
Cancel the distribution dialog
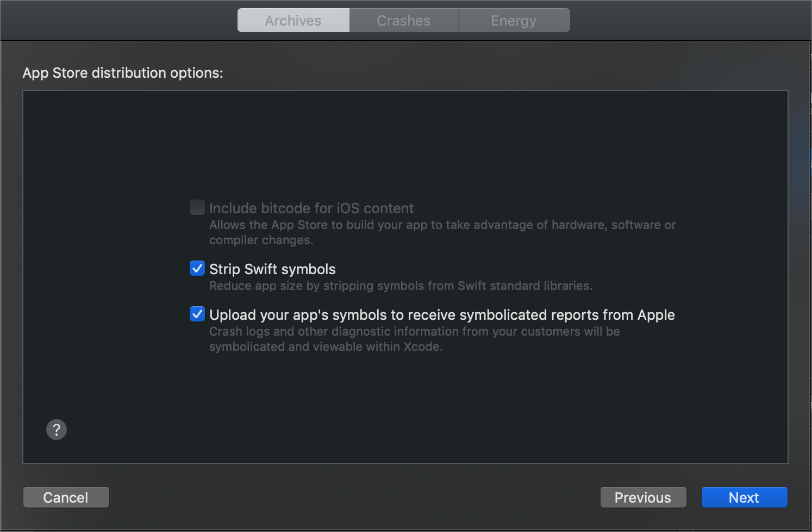pyautogui.click(x=66, y=497)
